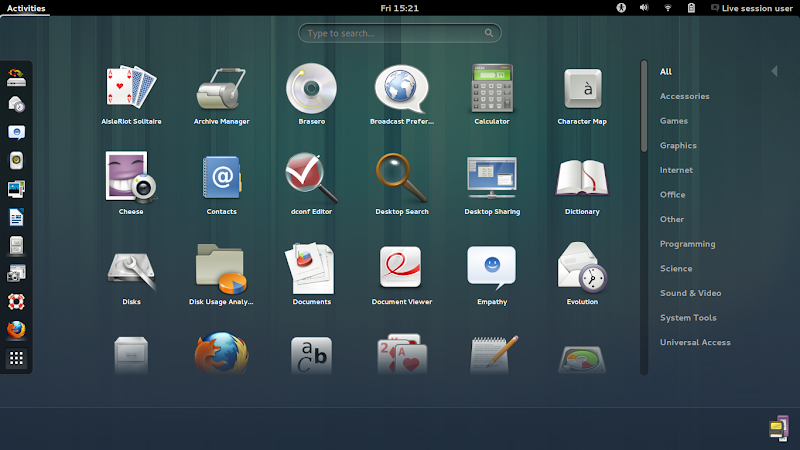Open Character Map
Image resolution: width=800 pixels, height=450 pixels.
(582, 95)
